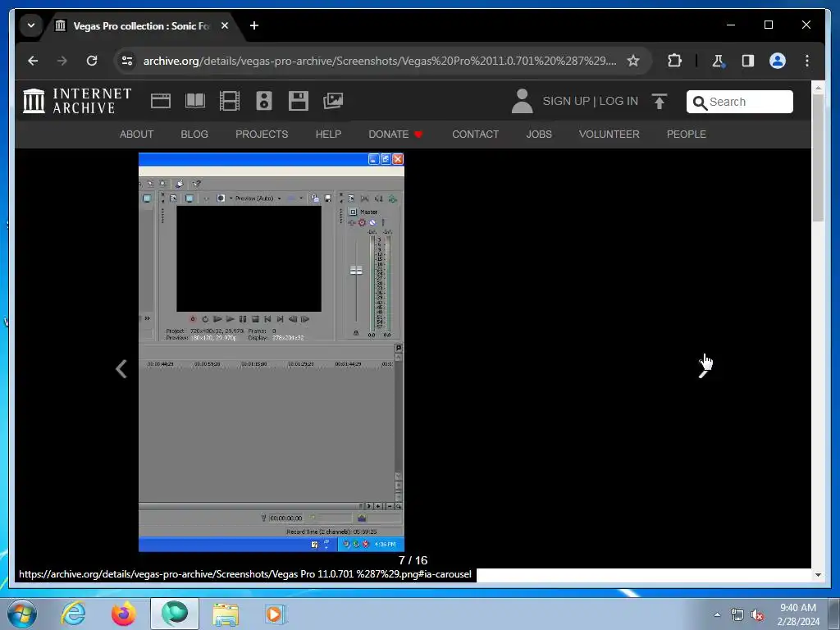Open the Windows Start button
Screen dimensions: 840x630
pyautogui.click(x=21, y=614)
